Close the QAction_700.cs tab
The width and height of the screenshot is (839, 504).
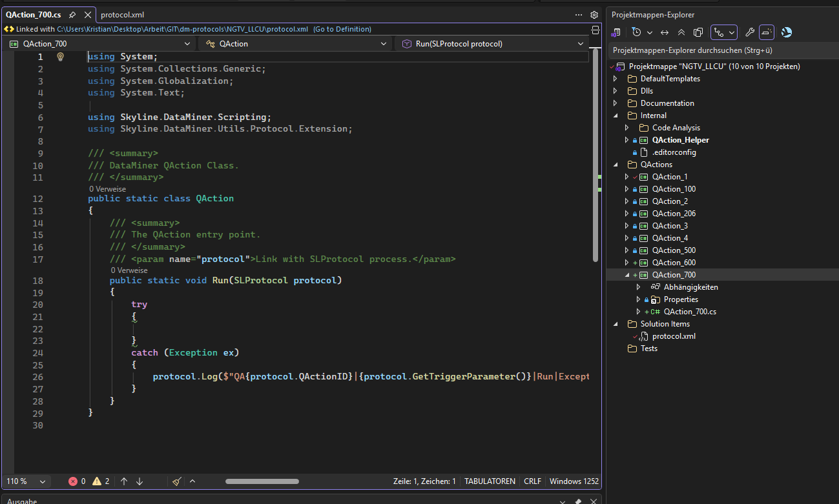click(88, 15)
